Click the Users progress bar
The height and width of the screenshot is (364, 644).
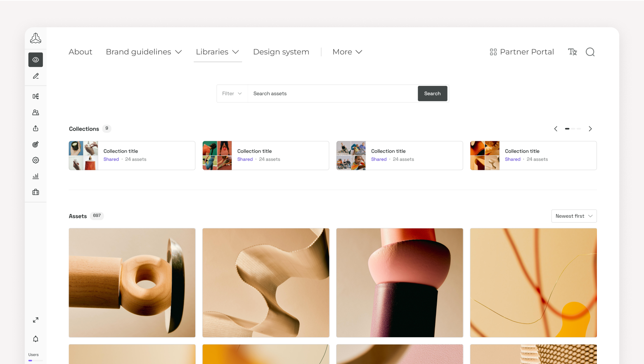coord(36,361)
